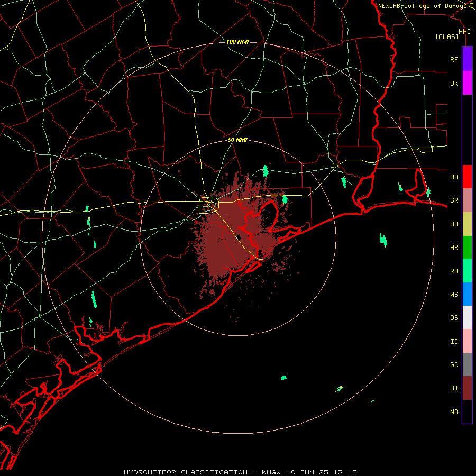
Task: Click the [CLAS] legend heading
Action: [x=447, y=36]
